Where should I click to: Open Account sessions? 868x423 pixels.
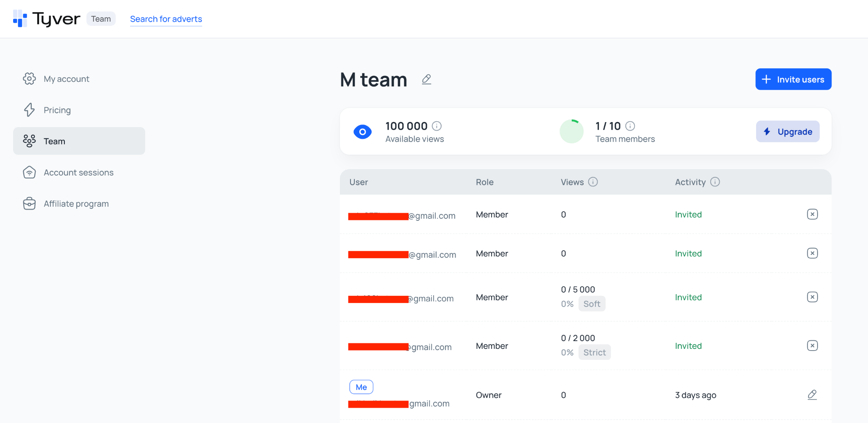79,173
